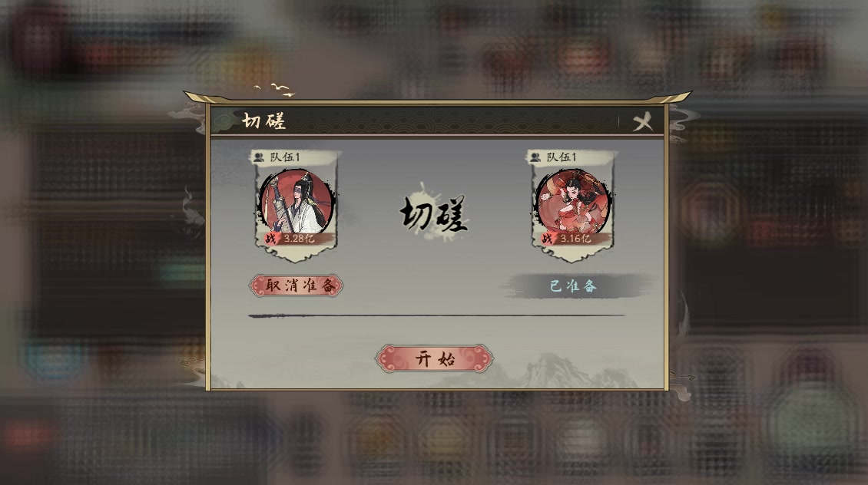Screen dimensions: 868x485
Task: Open the left 队伍1 team label
Action: 285,157
